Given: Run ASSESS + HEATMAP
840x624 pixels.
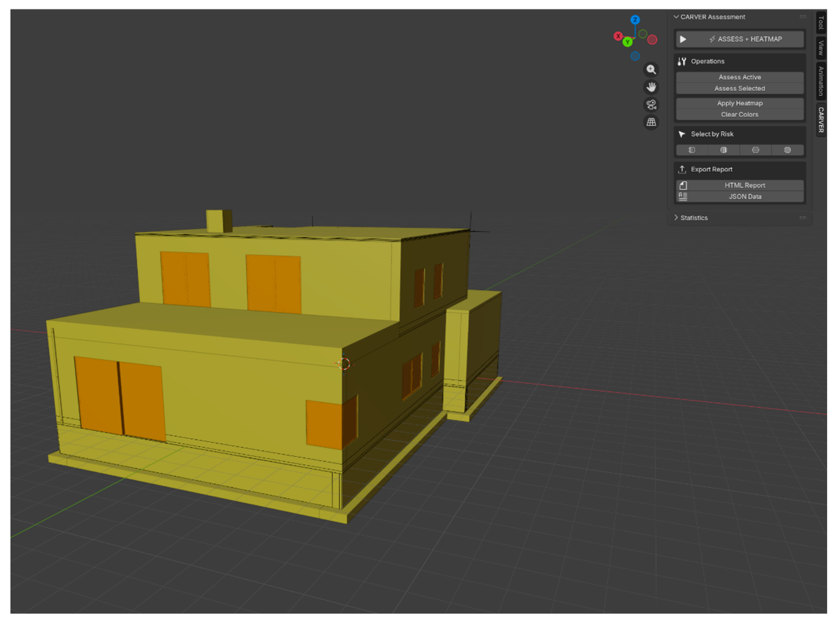Looking at the screenshot, I should click(x=740, y=39).
